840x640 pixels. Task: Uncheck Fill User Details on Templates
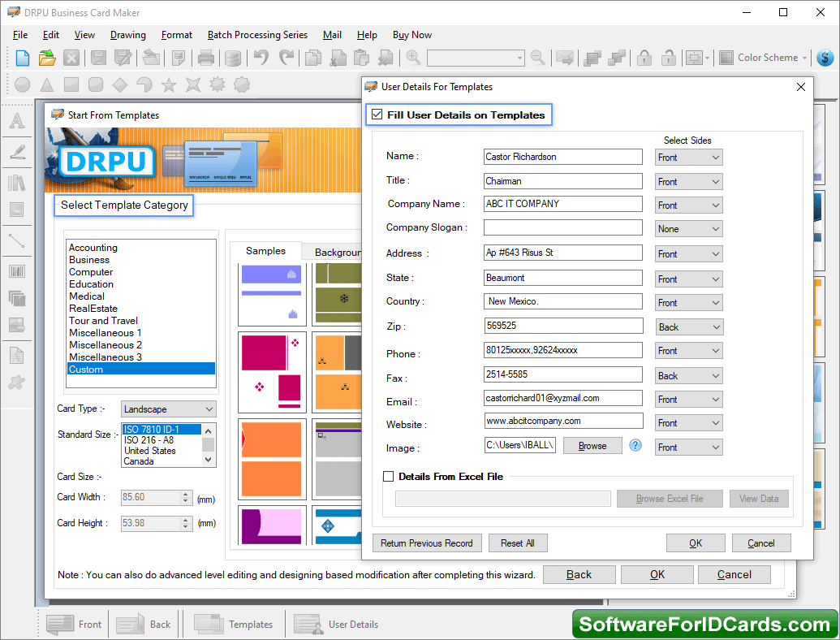click(377, 115)
